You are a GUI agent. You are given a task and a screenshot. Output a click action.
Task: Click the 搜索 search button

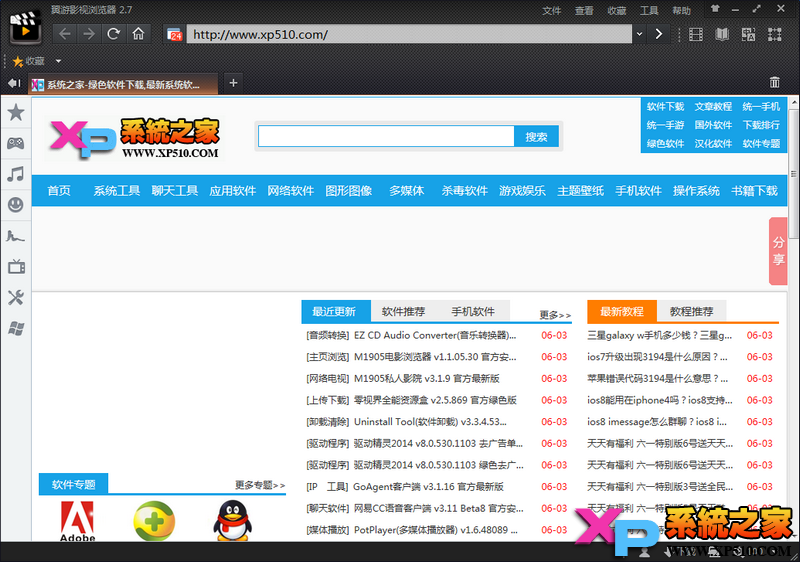pyautogui.click(x=536, y=137)
